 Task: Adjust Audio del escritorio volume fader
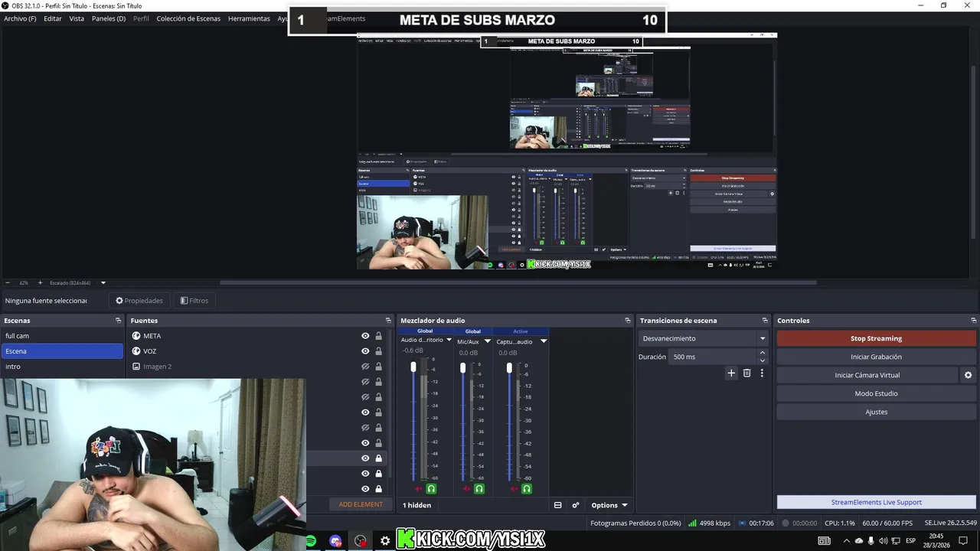(x=413, y=367)
